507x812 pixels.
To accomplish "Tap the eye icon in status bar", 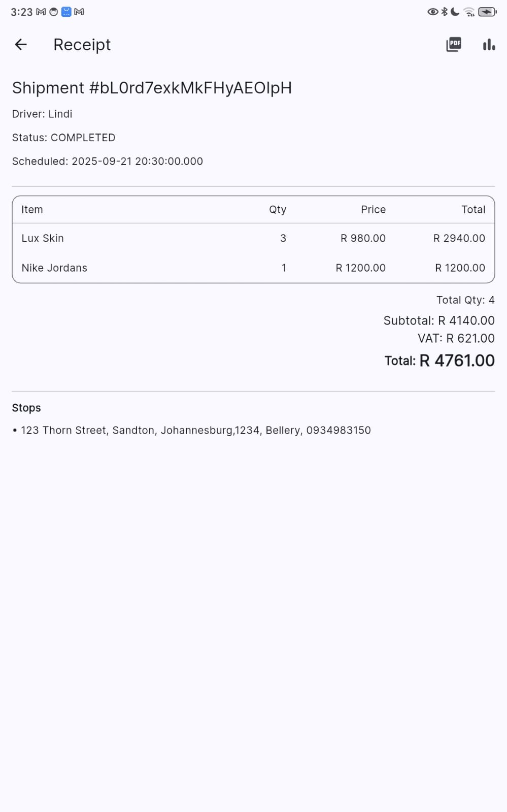I will (432, 12).
